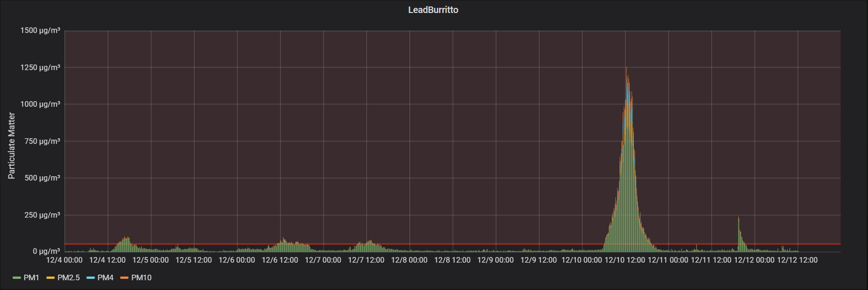Toggle the PM2.5 series label
The height and width of the screenshot is (290, 868).
[68, 277]
